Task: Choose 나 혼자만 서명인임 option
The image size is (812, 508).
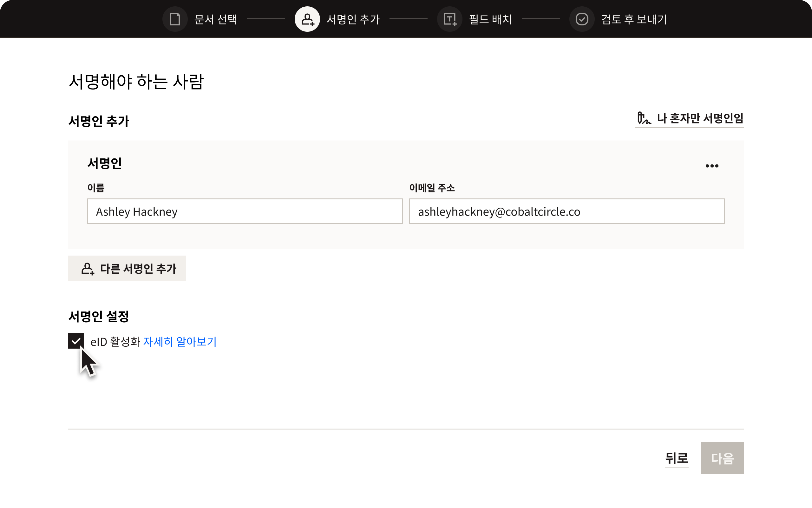Action: (689, 119)
